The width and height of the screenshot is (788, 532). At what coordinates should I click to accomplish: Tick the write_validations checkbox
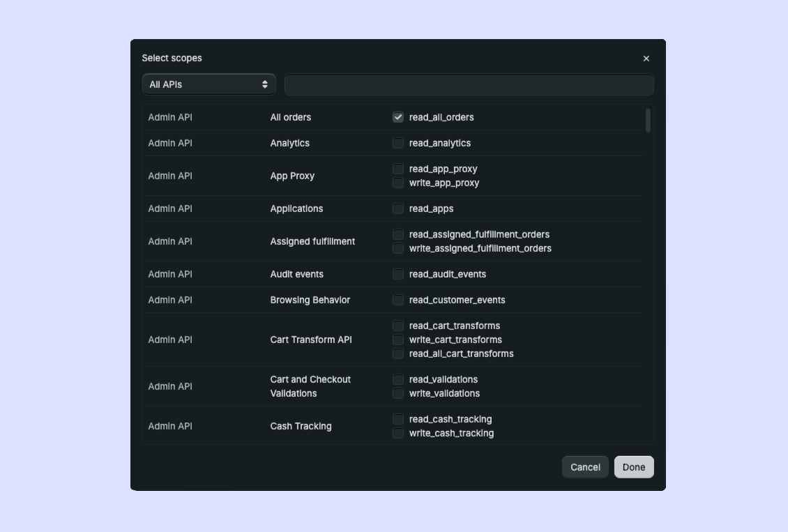pos(398,394)
